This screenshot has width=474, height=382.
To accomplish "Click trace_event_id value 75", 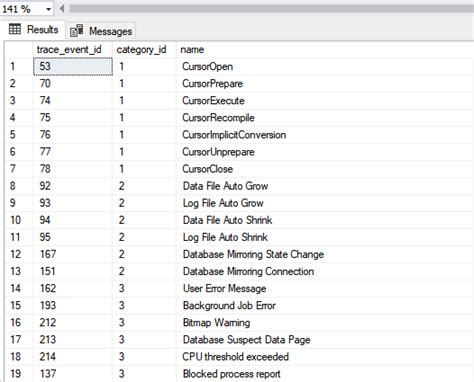I will click(x=73, y=118).
